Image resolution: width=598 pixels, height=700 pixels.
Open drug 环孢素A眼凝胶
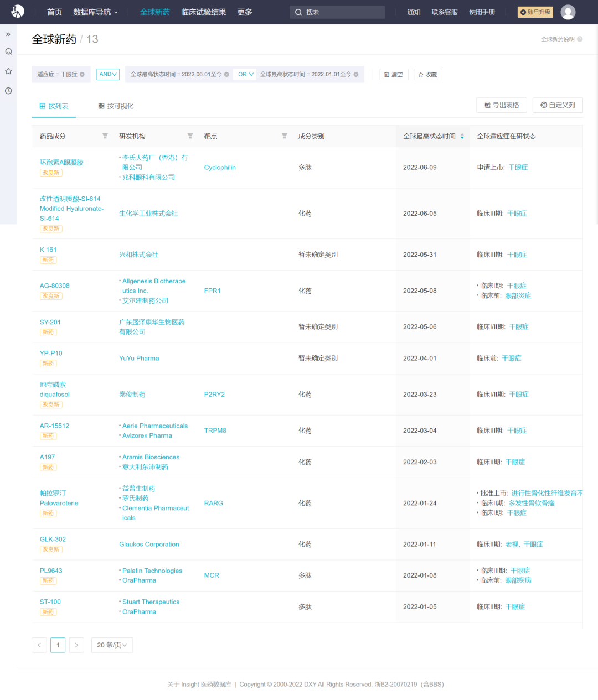pyautogui.click(x=61, y=163)
